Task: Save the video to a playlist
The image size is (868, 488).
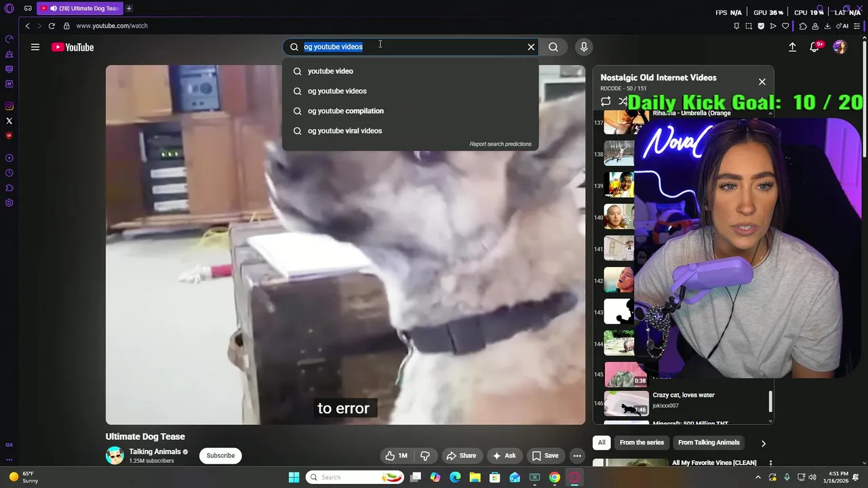Action: (545, 455)
